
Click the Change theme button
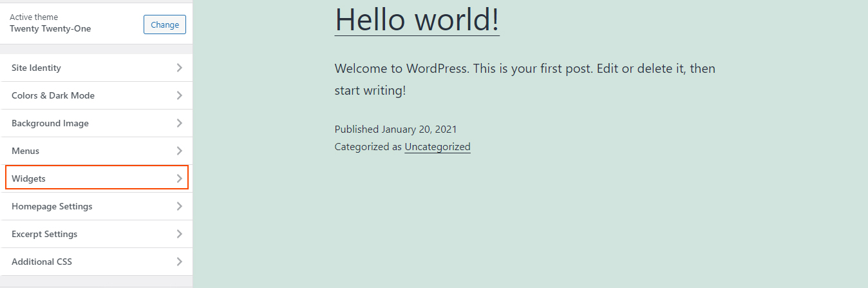click(x=165, y=24)
